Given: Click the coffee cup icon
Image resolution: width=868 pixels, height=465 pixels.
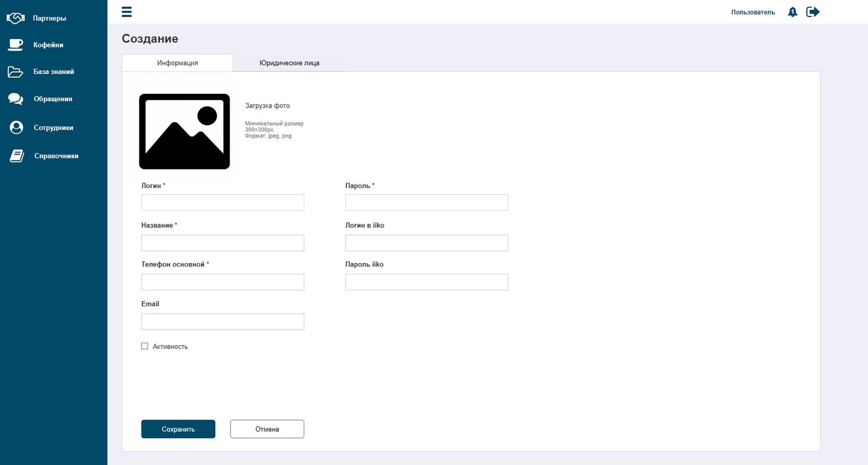Looking at the screenshot, I should [x=16, y=45].
